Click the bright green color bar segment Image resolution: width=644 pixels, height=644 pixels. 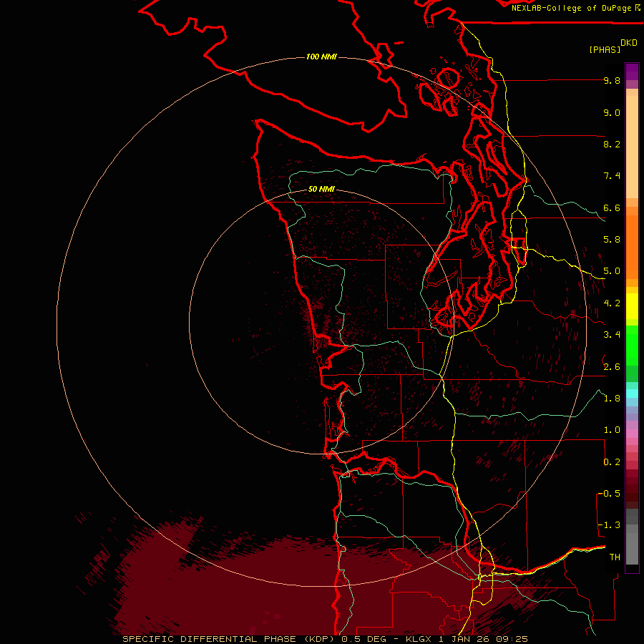tap(632, 346)
